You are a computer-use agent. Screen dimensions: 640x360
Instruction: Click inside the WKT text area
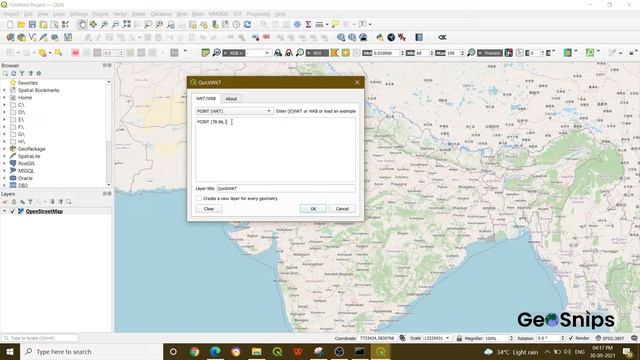click(x=276, y=149)
